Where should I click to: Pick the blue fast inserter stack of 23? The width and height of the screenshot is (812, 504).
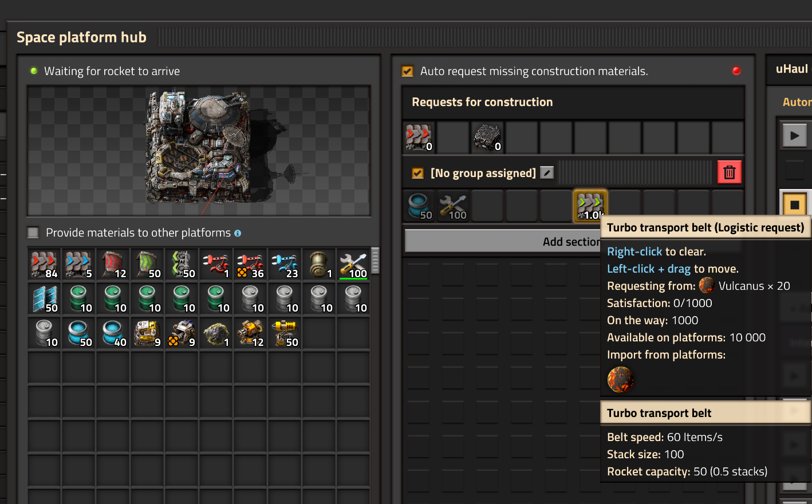point(285,265)
